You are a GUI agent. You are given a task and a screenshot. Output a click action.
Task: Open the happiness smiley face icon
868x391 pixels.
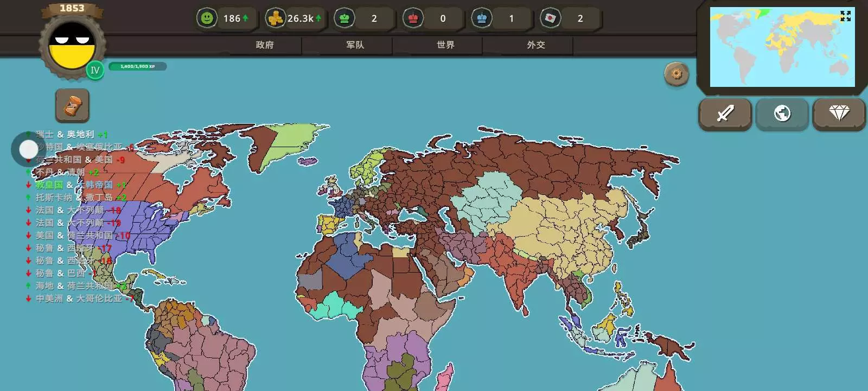coord(207,18)
